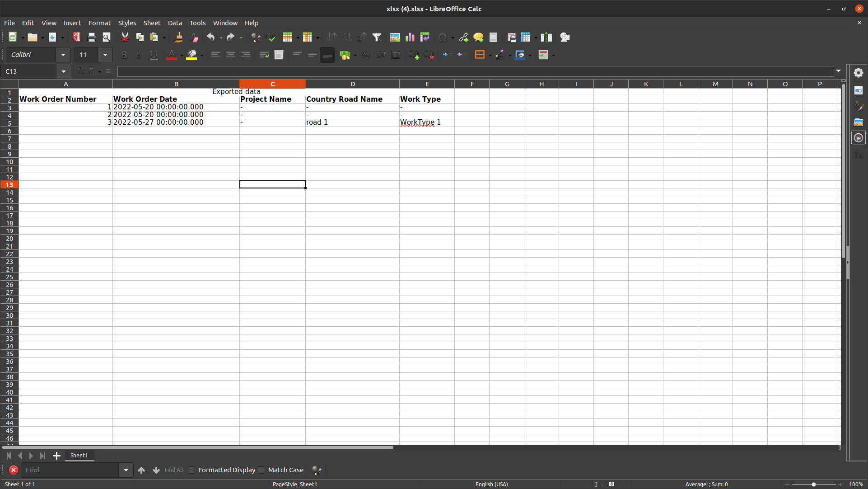Open Paste options dropdown arrow

[x=164, y=38]
